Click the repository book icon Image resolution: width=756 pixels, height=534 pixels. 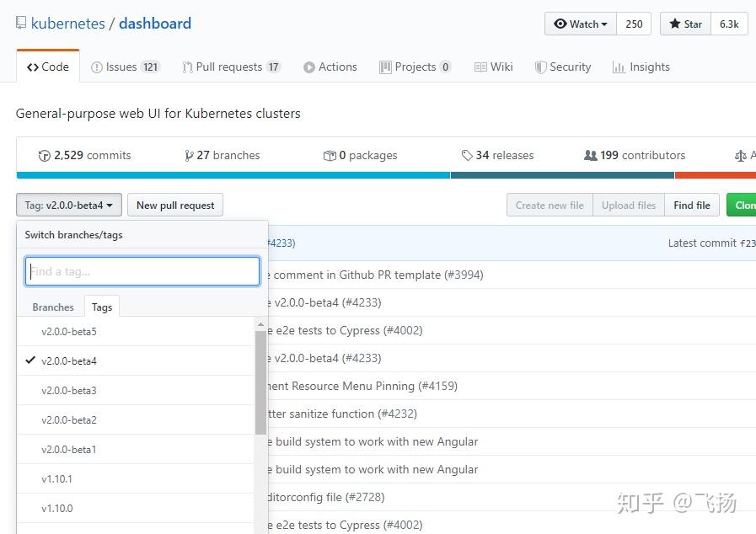coord(21,24)
